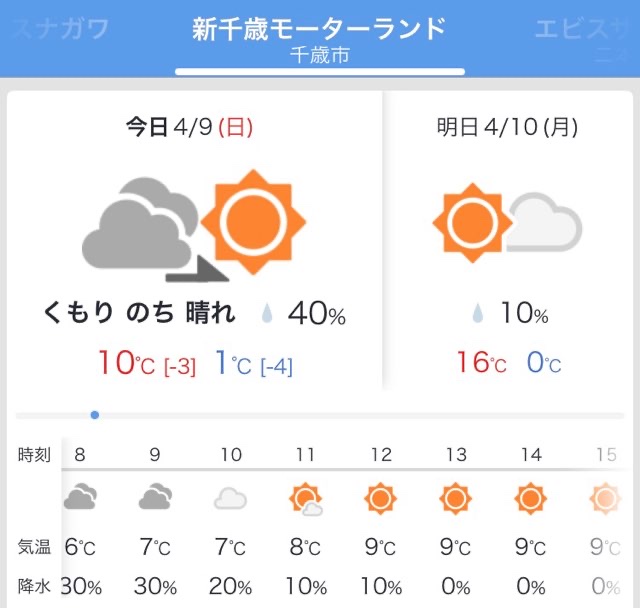
Task: Open tomorrow's 4/10 forecast card
Action: pyautogui.click(x=508, y=241)
